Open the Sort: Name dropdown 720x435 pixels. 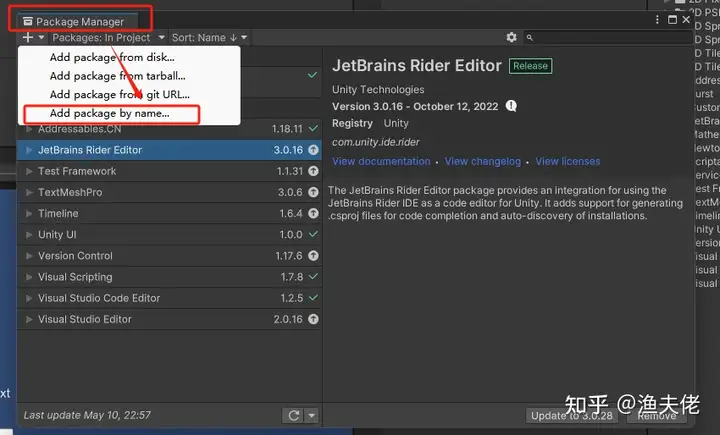coord(209,37)
